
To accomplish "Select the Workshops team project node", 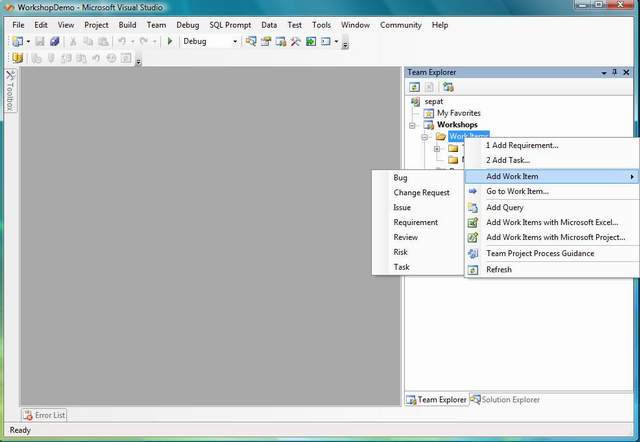I will (x=457, y=124).
